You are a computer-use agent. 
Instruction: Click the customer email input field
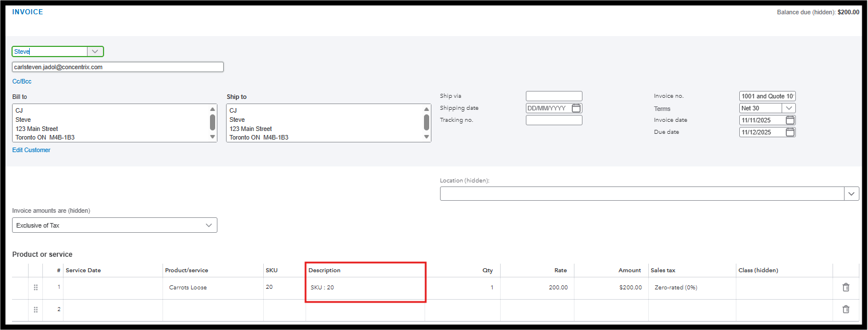[117, 67]
